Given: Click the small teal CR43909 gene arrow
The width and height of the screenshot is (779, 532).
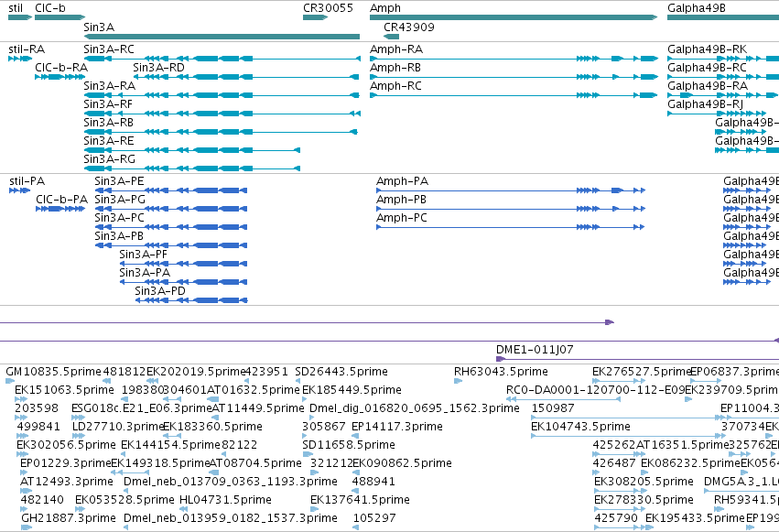Looking at the screenshot, I should pos(392,37).
